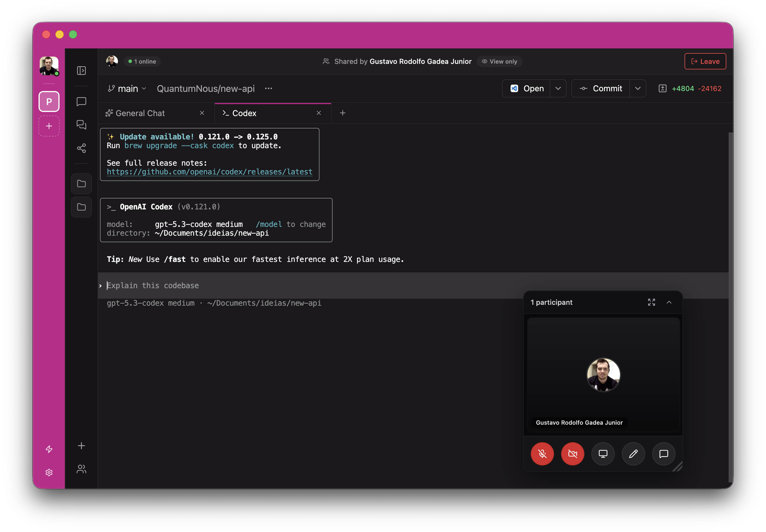Click the 1 participant heading
This screenshot has height=532, width=766.
551,302
